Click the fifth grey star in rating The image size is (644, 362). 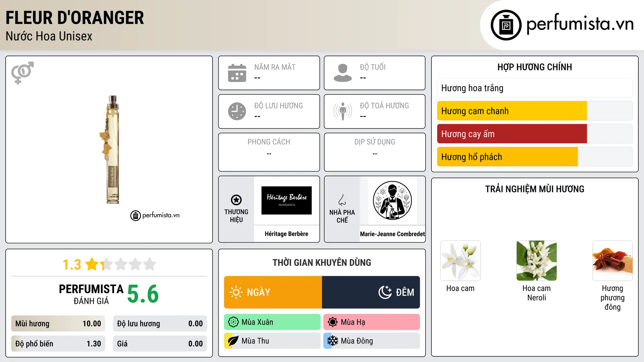(x=150, y=264)
